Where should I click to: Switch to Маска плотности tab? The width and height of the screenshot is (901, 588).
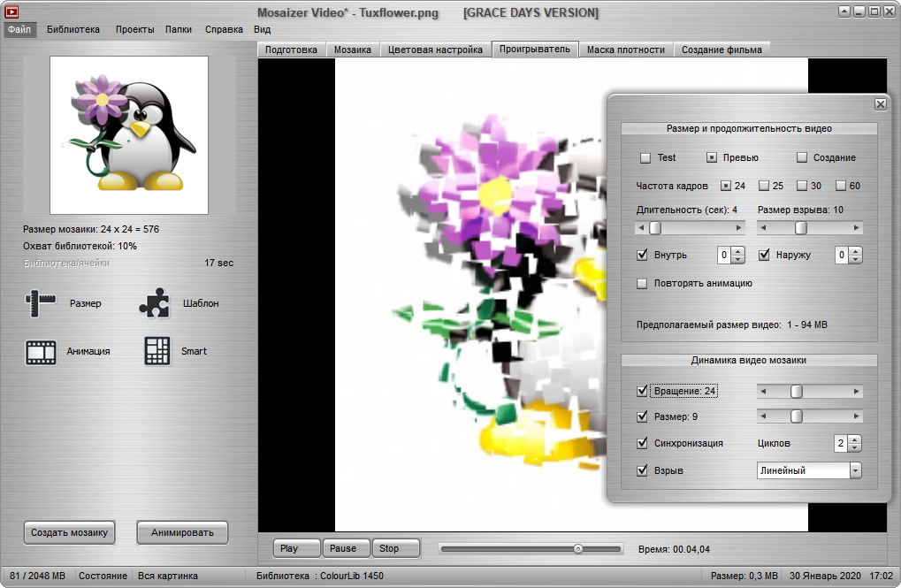click(x=626, y=50)
